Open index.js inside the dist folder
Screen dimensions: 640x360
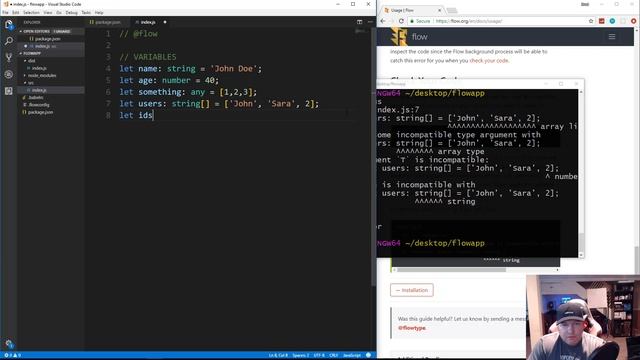tap(39, 68)
